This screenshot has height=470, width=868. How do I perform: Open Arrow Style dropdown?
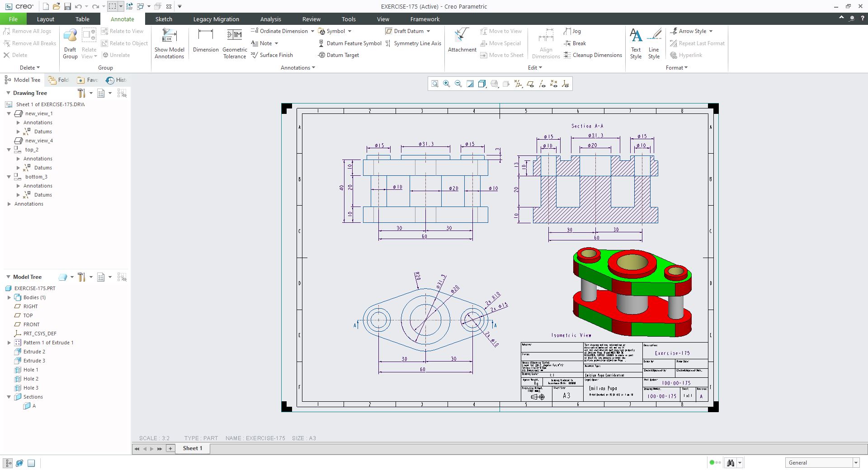tap(711, 31)
